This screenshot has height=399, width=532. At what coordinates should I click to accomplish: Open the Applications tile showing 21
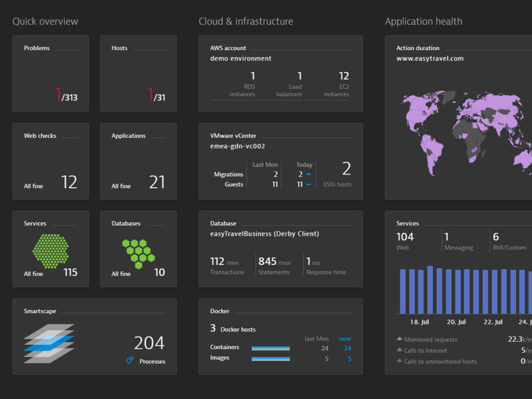click(x=138, y=161)
